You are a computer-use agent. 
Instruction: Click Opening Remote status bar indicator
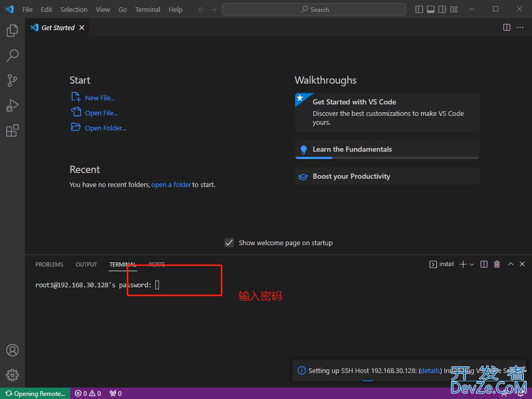click(x=35, y=394)
